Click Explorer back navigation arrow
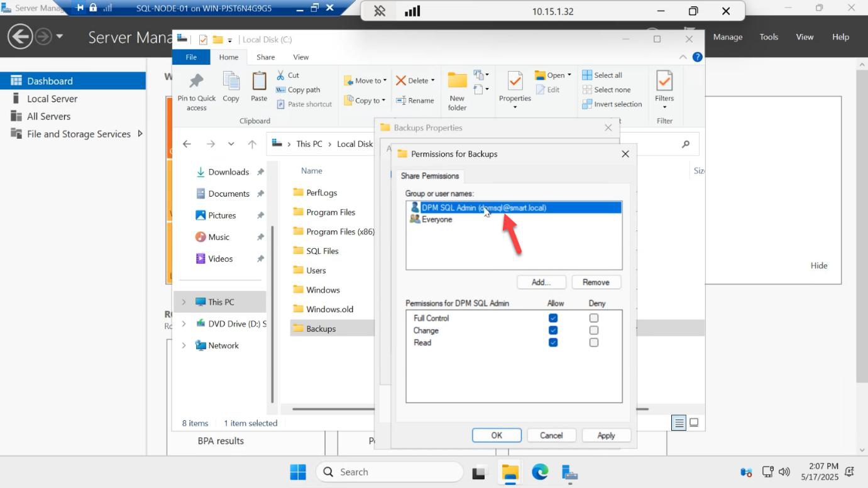Image resolution: width=868 pixels, height=488 pixels. tap(187, 144)
